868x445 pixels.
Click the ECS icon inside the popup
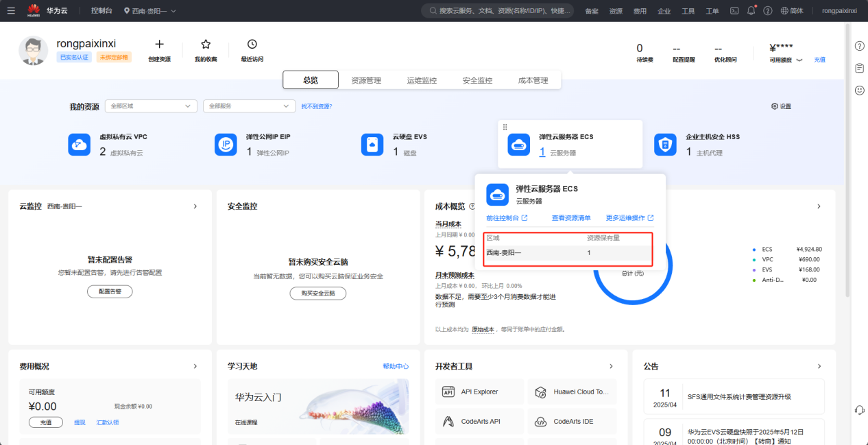(x=497, y=195)
